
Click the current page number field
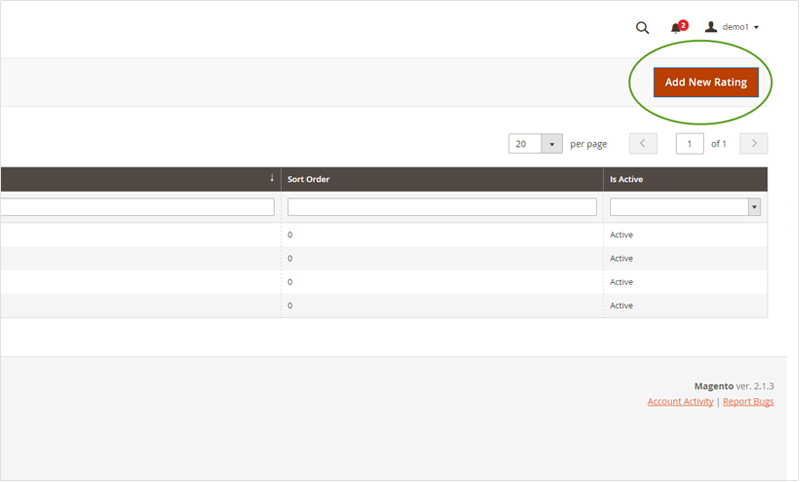[689, 144]
